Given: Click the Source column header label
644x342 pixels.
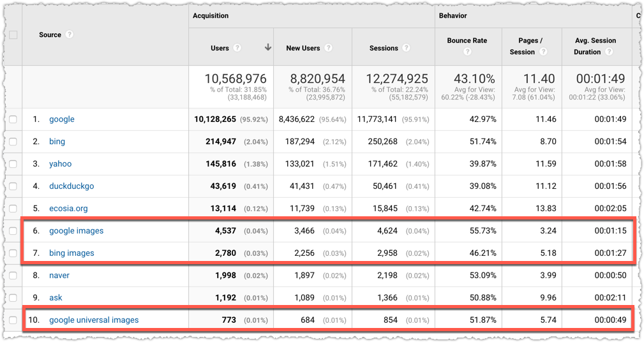Looking at the screenshot, I should click(50, 35).
